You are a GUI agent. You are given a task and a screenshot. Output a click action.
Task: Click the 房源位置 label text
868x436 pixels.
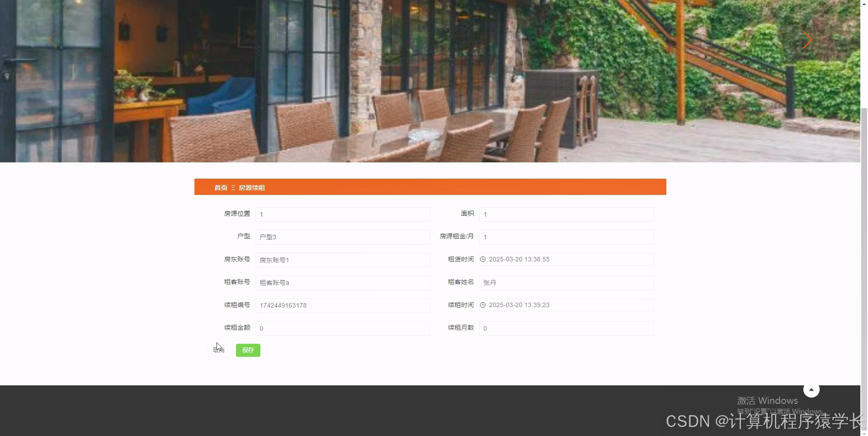237,213
